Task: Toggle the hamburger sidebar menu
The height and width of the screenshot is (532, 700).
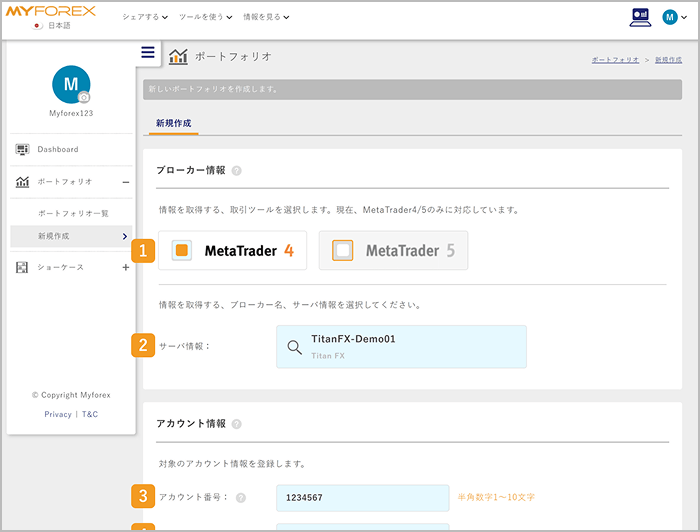Action: pos(148,52)
